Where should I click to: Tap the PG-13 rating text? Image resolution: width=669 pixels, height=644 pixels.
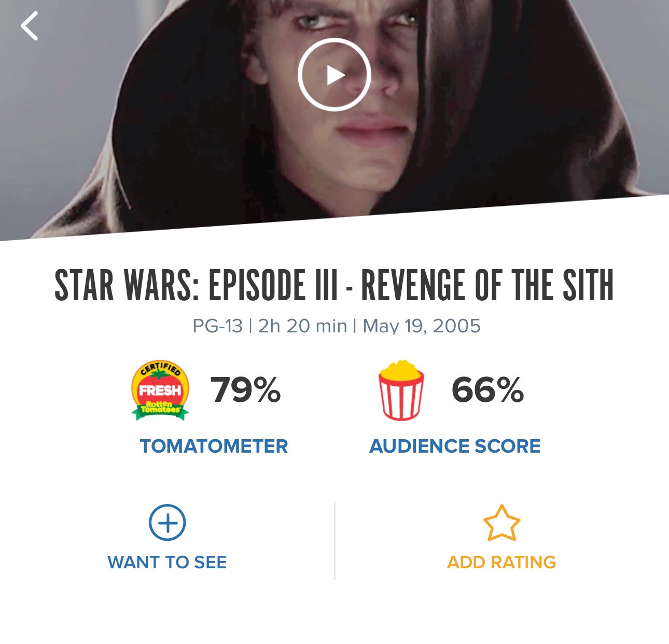point(217,326)
